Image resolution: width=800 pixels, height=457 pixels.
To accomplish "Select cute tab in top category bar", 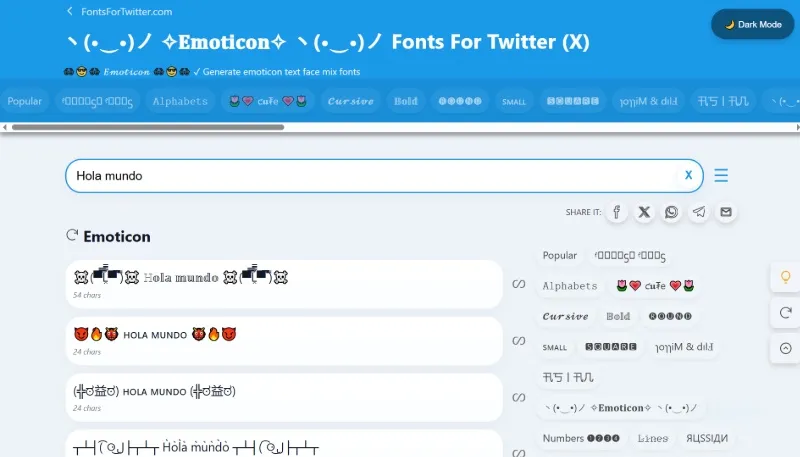I will pyautogui.click(x=268, y=101).
